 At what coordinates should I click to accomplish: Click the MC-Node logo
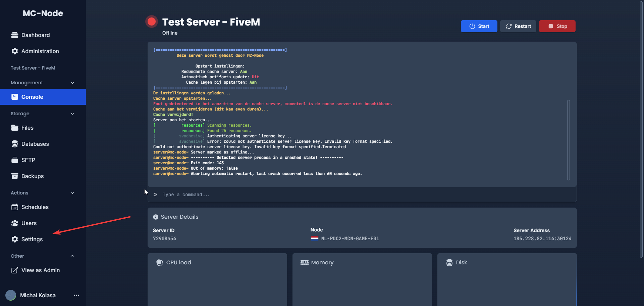click(x=43, y=13)
